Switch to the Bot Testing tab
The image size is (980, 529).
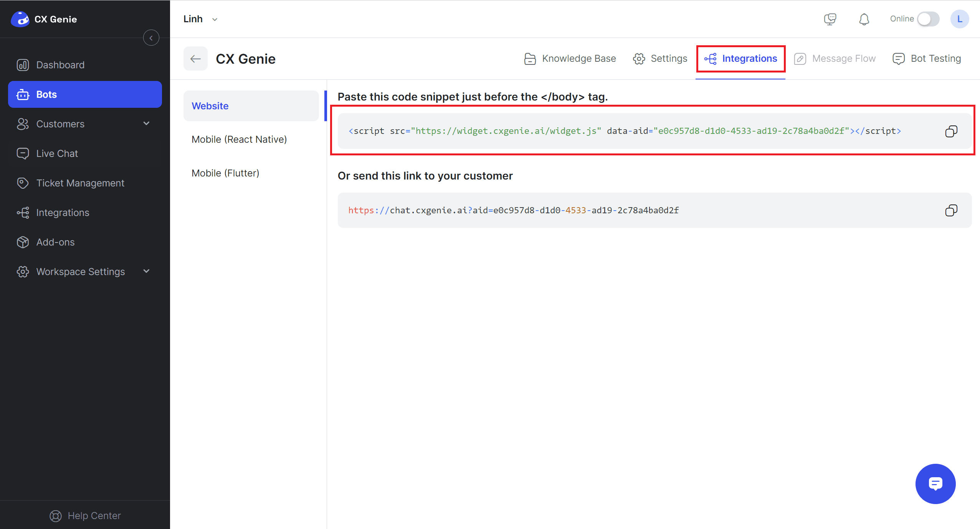pyautogui.click(x=927, y=59)
